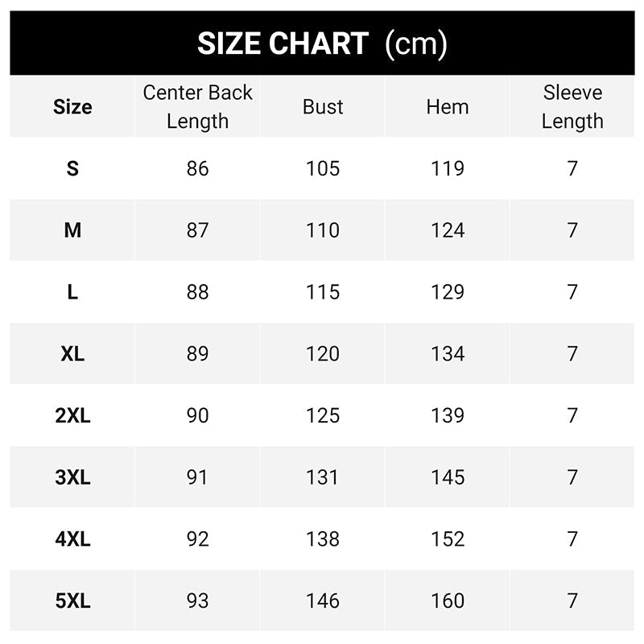Click hem value 160 for 5XL
644x644 pixels.
[x=448, y=601]
